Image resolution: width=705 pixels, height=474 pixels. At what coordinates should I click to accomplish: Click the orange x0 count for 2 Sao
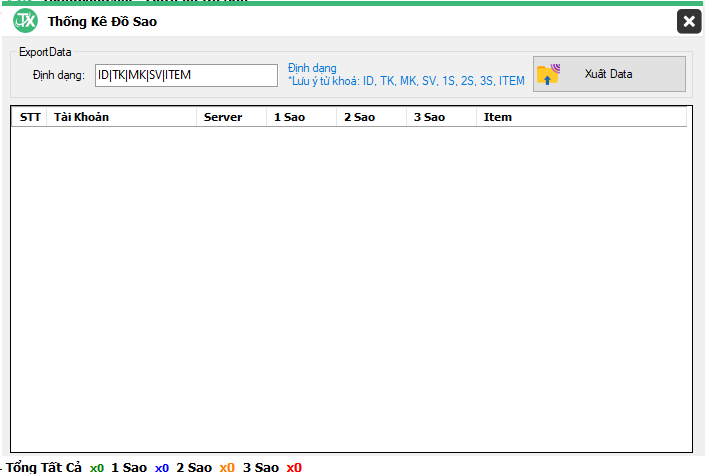point(227,467)
